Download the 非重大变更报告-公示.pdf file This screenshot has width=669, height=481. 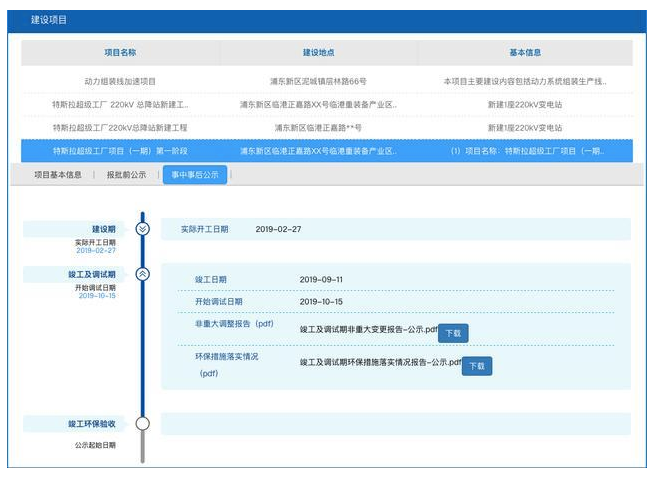coord(453,333)
